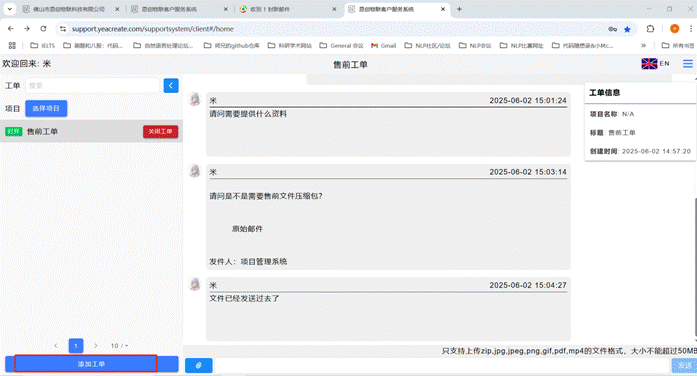
Task: Click the 欢迎回来: 米 greeting text
Action: coord(27,64)
